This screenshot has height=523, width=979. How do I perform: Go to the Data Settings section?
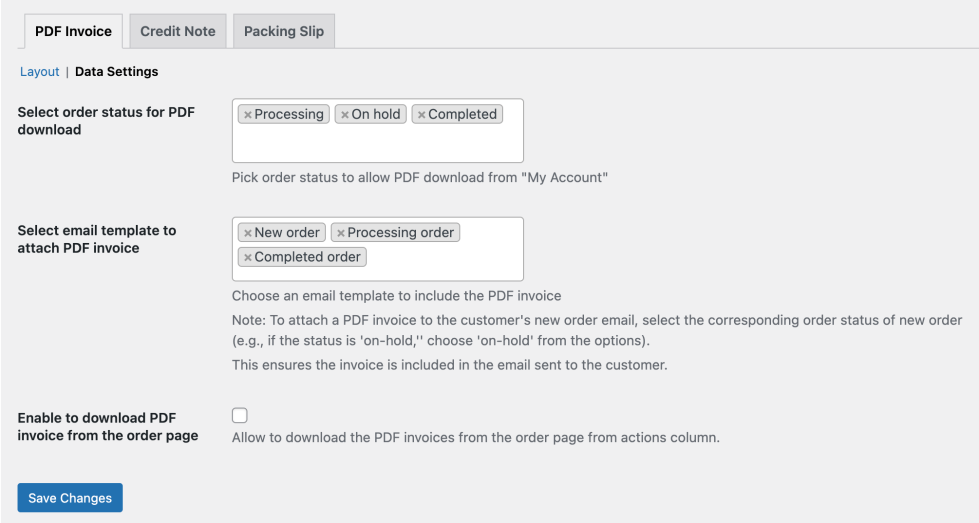click(116, 72)
